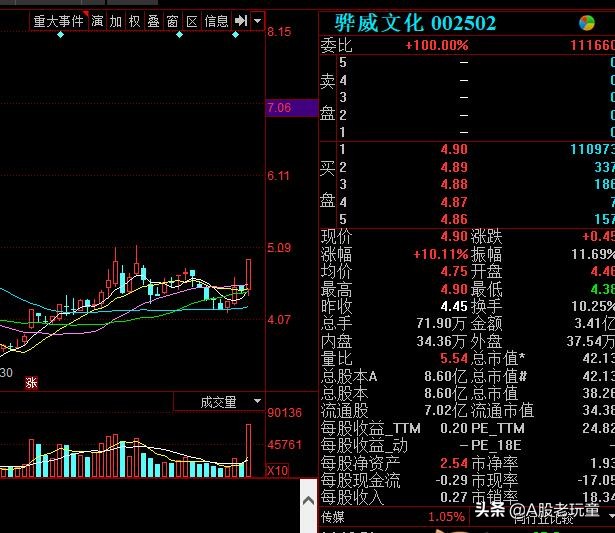Click the 叠 overlay button
Viewport: 615px width, 533px height.
point(153,21)
